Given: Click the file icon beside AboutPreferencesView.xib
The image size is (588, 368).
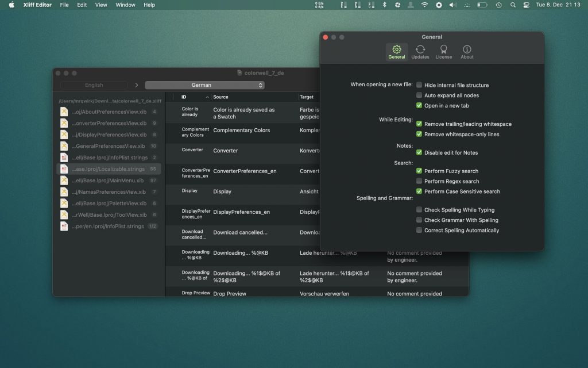Looking at the screenshot, I should click(63, 112).
